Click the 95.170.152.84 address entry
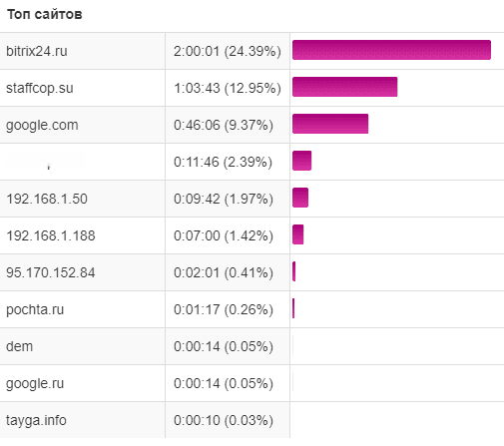Viewport: 504px width, 446px height. pyautogui.click(x=51, y=272)
